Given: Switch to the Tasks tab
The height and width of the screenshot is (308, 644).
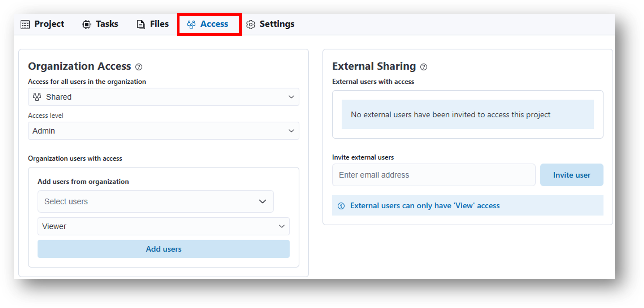Looking at the screenshot, I should 100,24.
